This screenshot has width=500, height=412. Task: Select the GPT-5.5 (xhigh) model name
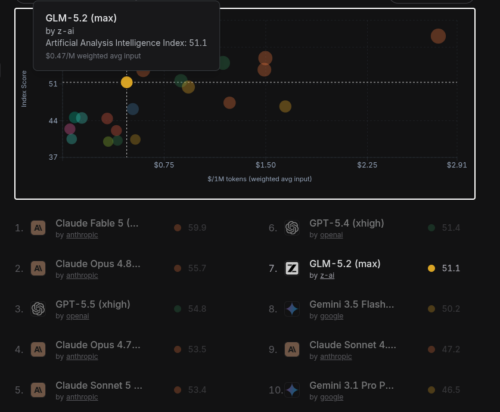(x=93, y=304)
